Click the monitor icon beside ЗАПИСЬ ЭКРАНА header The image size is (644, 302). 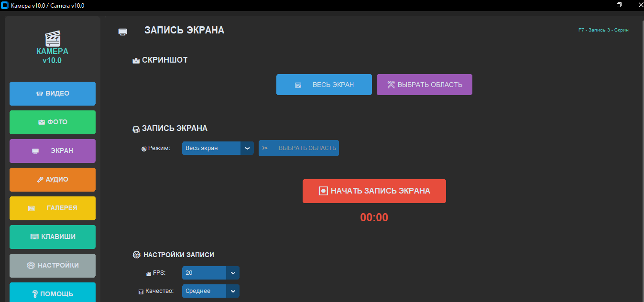pyautogui.click(x=123, y=32)
